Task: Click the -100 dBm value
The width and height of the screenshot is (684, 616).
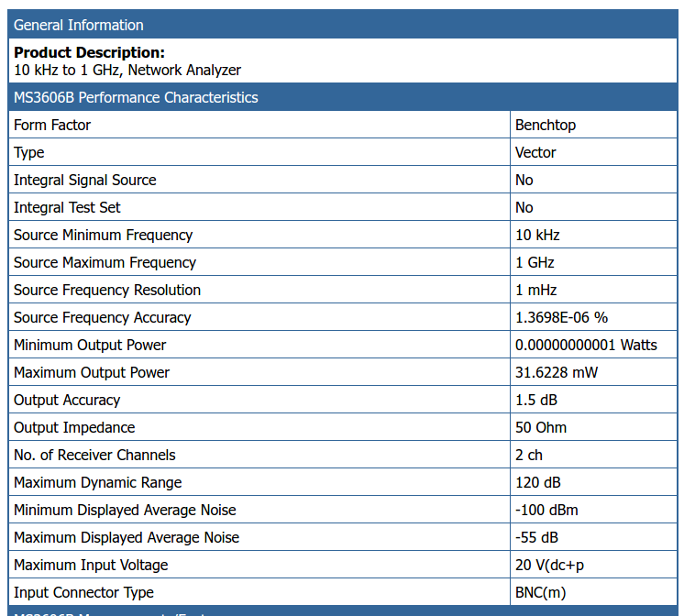Action: (x=546, y=510)
